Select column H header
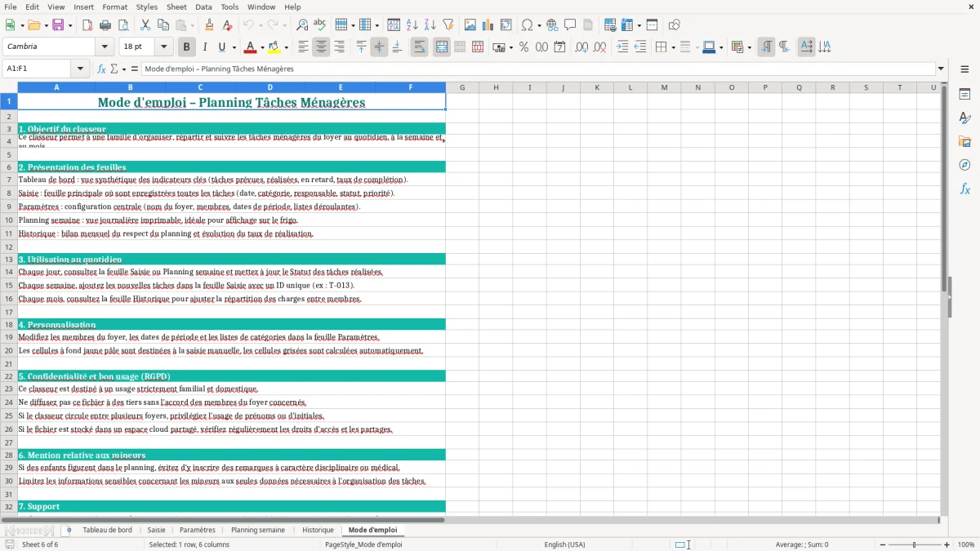This screenshot has width=980, height=551. [x=495, y=87]
